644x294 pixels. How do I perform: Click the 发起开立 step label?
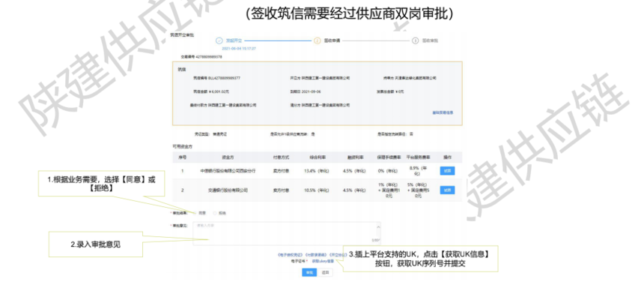click(234, 40)
